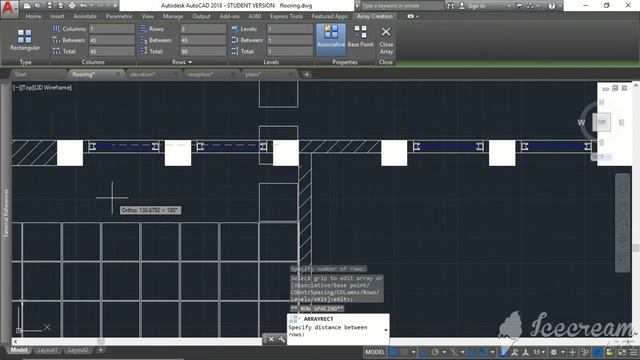
Task: Expand the Rows panel dropdown arrow
Action: point(190,62)
